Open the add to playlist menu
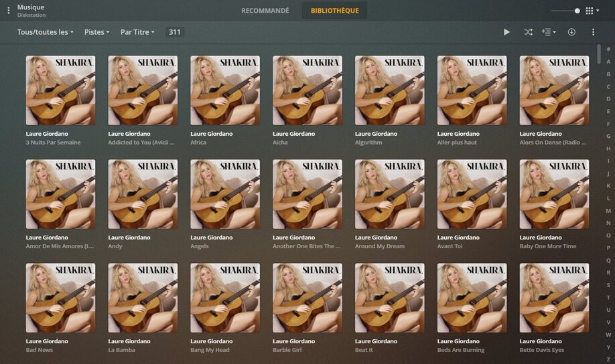 pyautogui.click(x=549, y=32)
